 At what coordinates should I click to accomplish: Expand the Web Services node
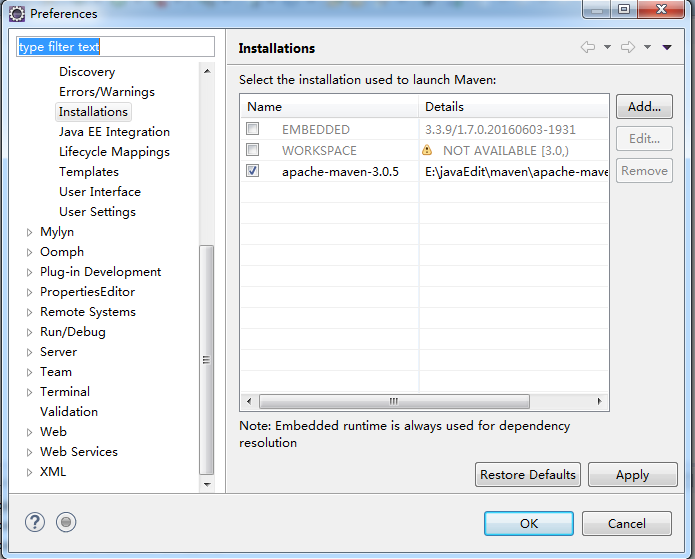click(29, 452)
